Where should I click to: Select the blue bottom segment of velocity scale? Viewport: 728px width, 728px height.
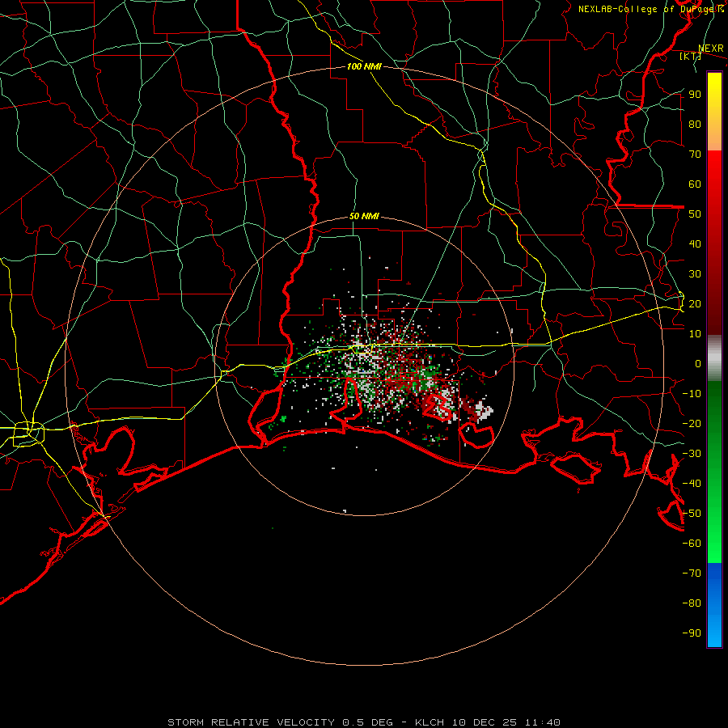[x=714, y=604]
